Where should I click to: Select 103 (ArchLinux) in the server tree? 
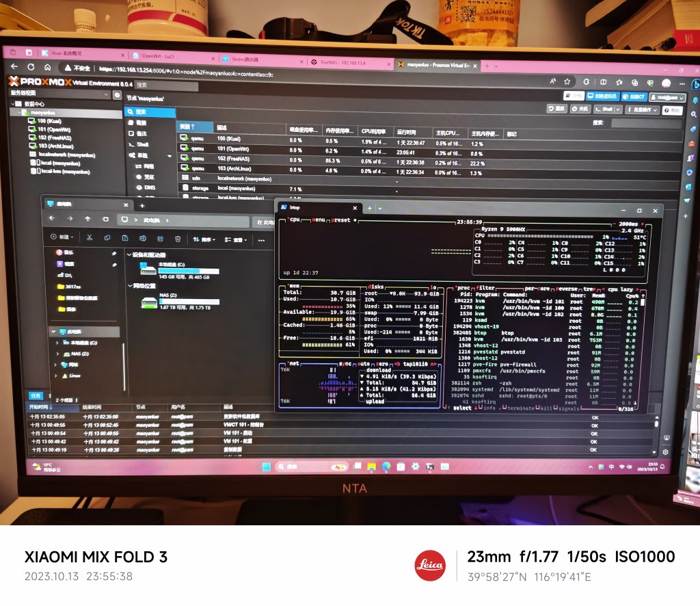52,146
